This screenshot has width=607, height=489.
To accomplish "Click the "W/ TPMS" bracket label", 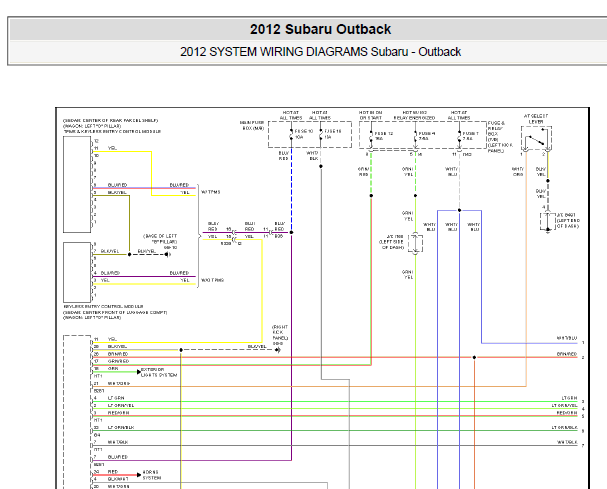I will click(x=211, y=192).
